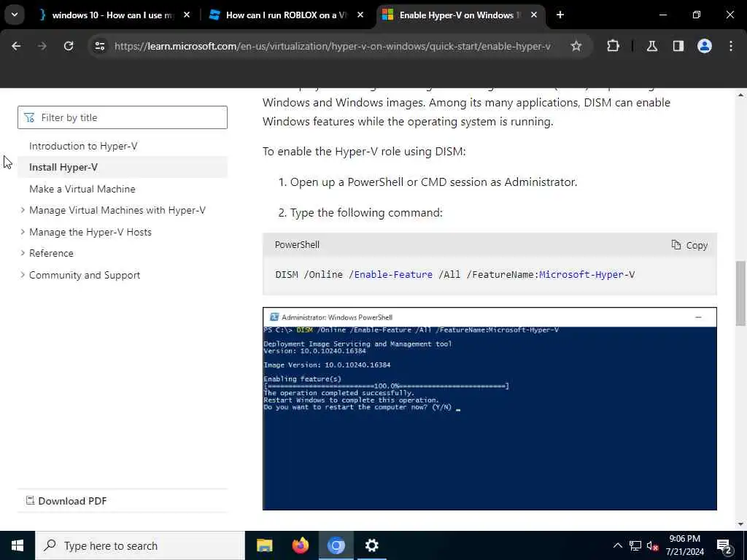Open File Explorer from taskbar
This screenshot has width=747, height=560.
point(264,545)
